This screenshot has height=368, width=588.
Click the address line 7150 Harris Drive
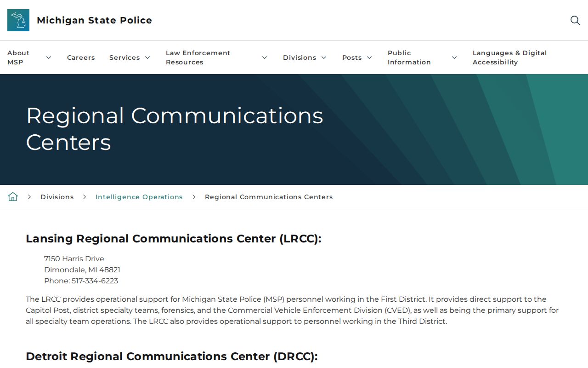pyautogui.click(x=74, y=259)
